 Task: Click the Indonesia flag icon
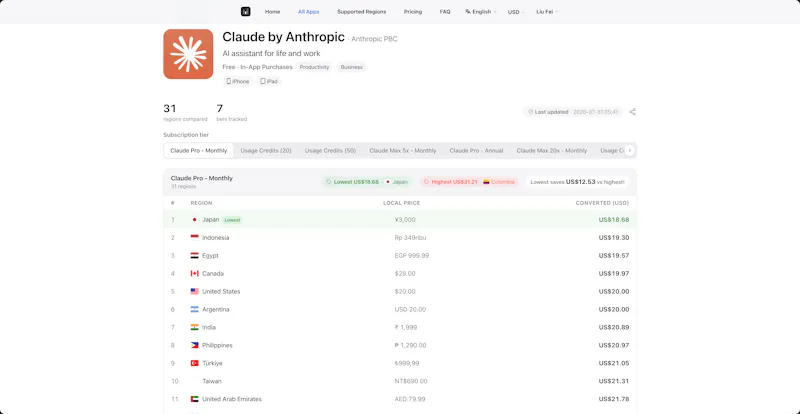pos(194,237)
